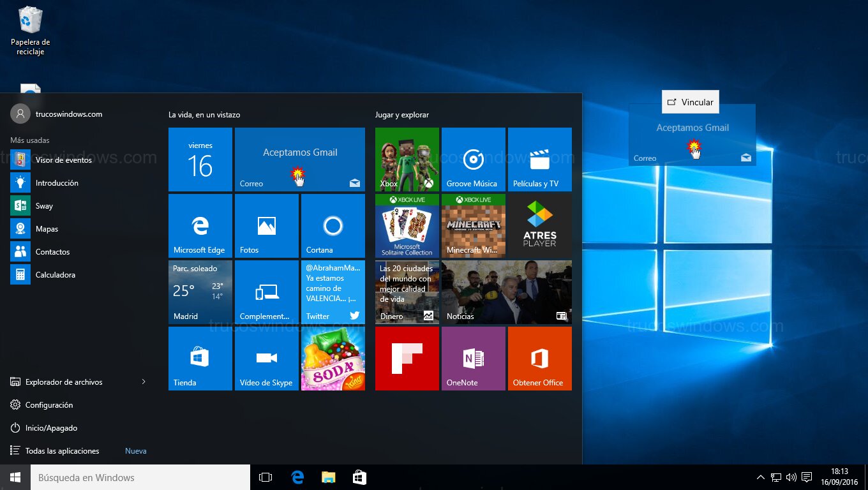
Task: Open the Tienda store tile
Action: coord(200,359)
